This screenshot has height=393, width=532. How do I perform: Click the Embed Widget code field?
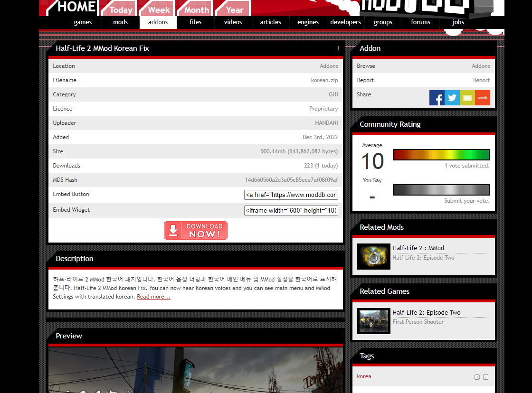pos(291,211)
